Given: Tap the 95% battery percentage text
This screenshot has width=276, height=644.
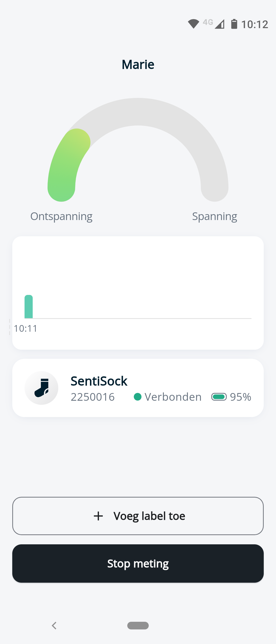Looking at the screenshot, I should [240, 397].
